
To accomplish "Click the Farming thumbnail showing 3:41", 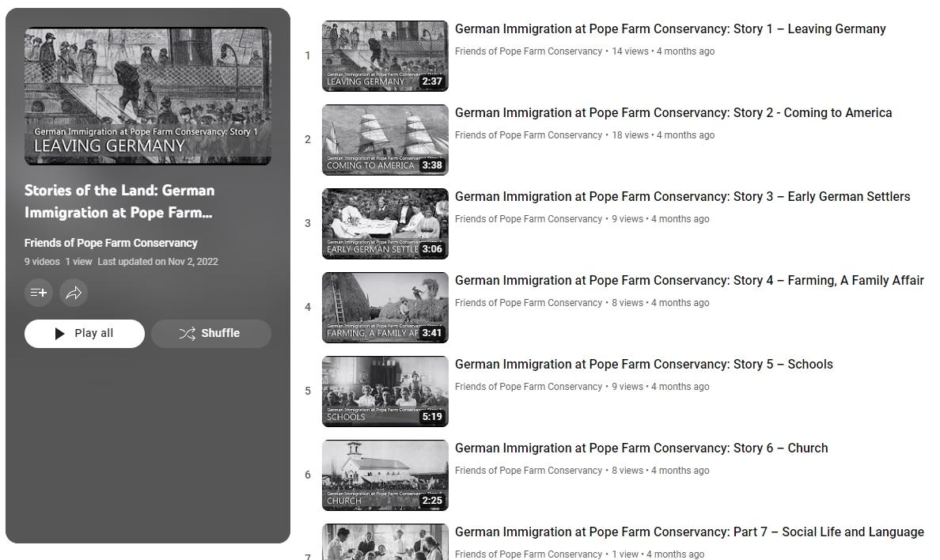I will (385, 308).
